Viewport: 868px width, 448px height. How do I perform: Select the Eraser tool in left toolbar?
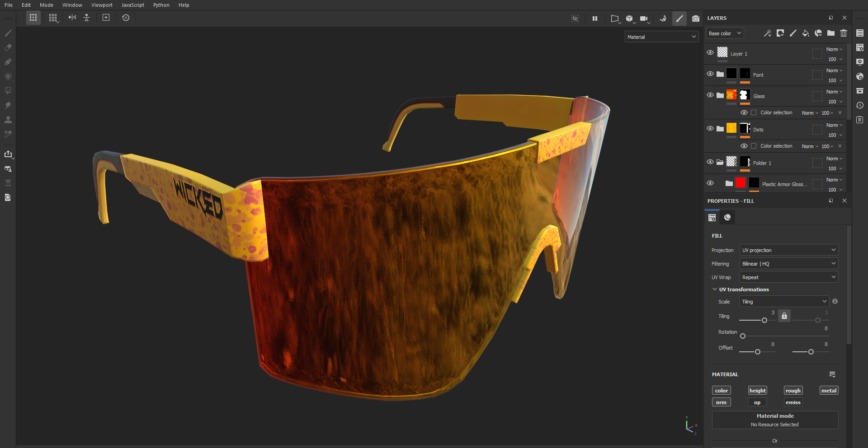[8, 47]
